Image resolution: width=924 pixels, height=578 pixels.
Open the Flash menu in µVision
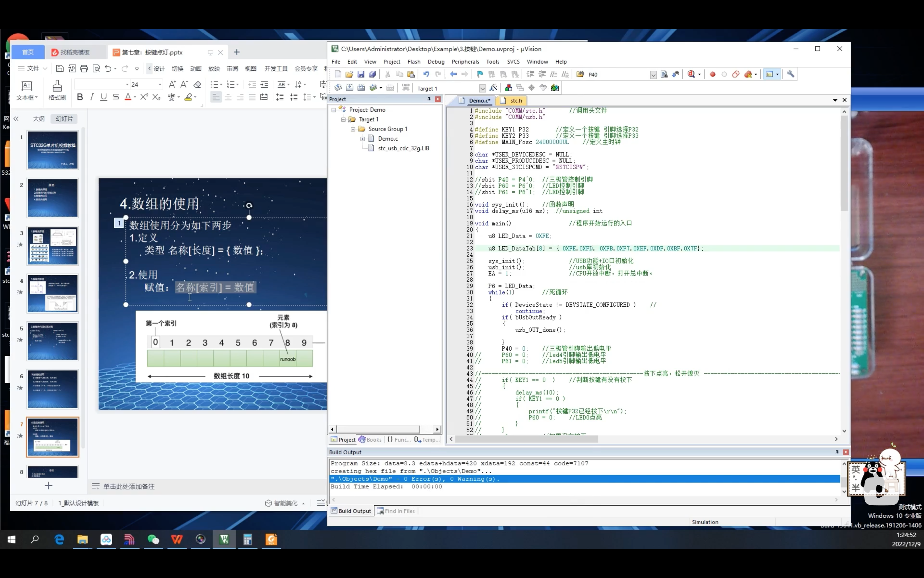tap(414, 62)
